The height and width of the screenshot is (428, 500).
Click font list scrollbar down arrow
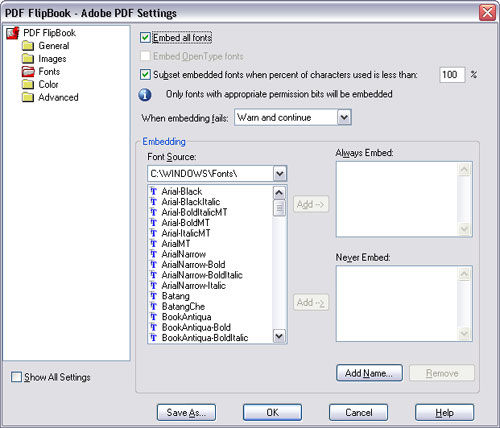pyautogui.click(x=279, y=336)
